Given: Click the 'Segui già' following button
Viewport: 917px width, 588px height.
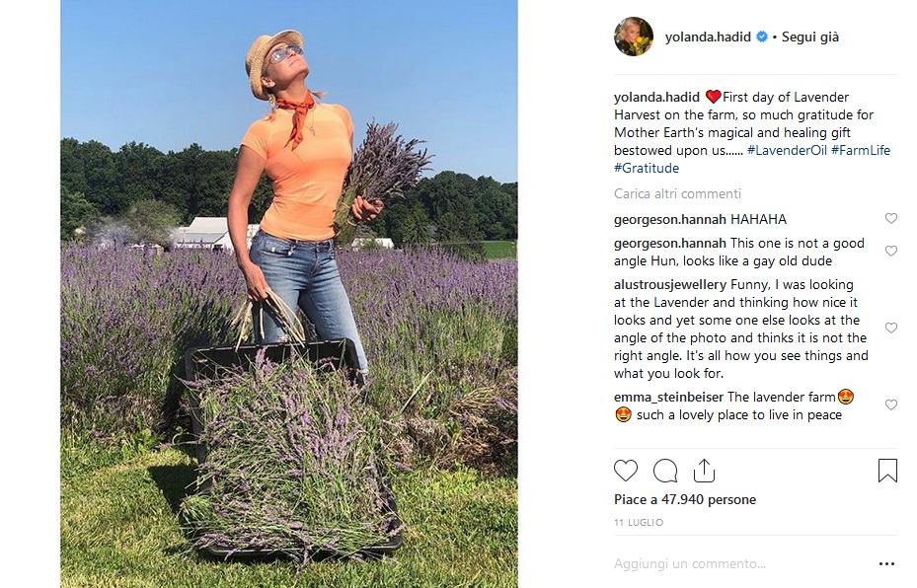Looking at the screenshot, I should coord(810,37).
